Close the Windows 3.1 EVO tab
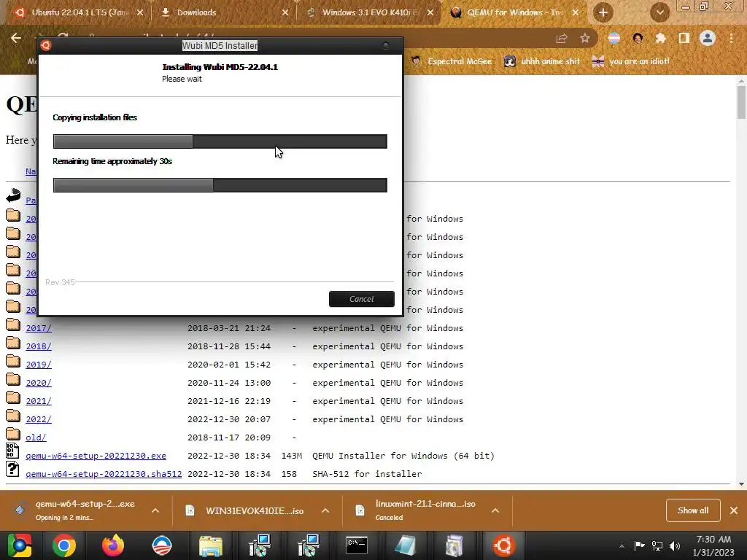The width and height of the screenshot is (747, 560). (430, 13)
